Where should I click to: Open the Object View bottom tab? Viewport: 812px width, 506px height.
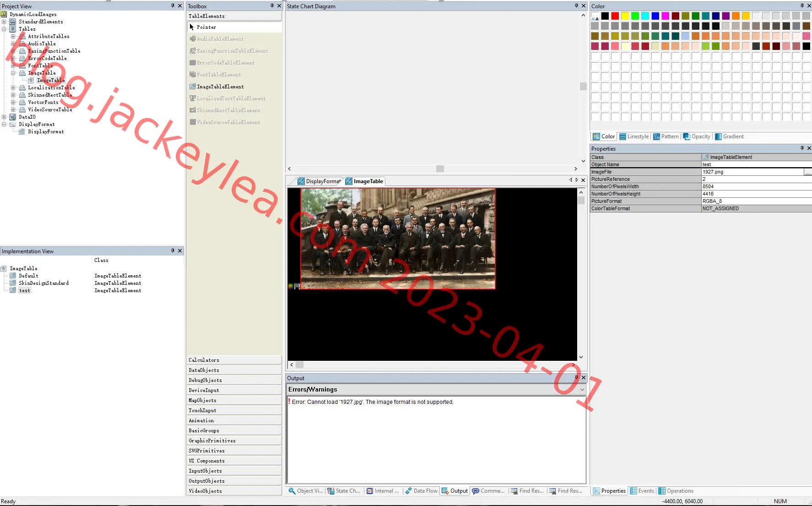click(x=305, y=491)
